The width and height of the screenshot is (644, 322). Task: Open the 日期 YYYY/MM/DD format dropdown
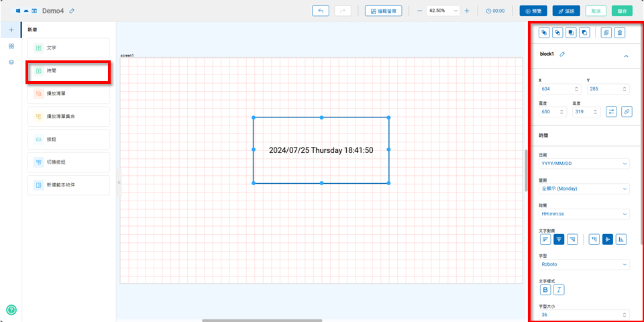point(584,163)
